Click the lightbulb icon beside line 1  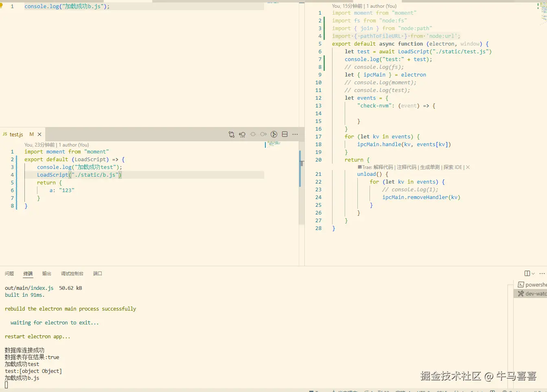pyautogui.click(x=1, y=6)
